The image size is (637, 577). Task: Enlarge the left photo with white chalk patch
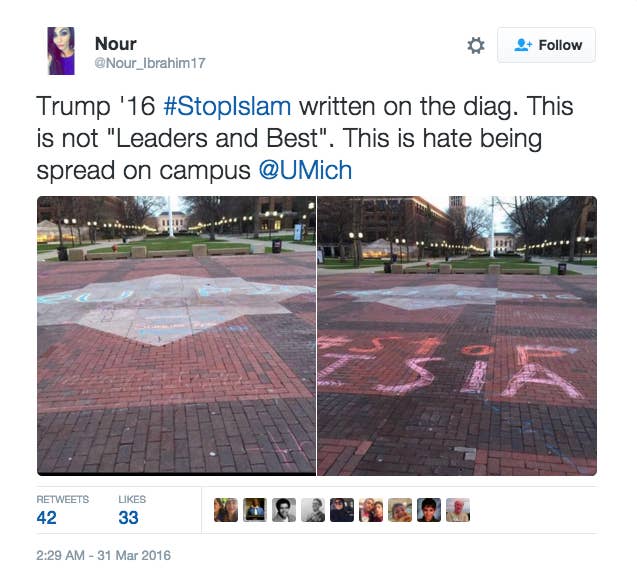click(176, 336)
